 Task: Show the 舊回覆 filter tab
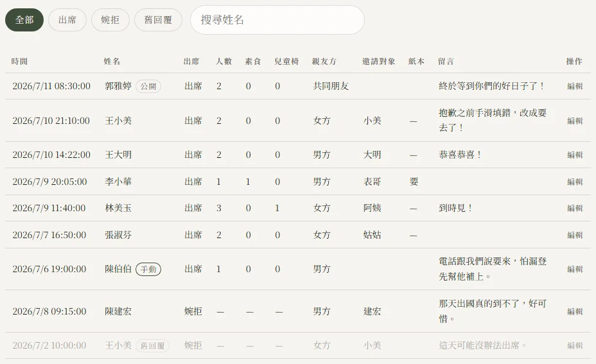[x=158, y=20]
